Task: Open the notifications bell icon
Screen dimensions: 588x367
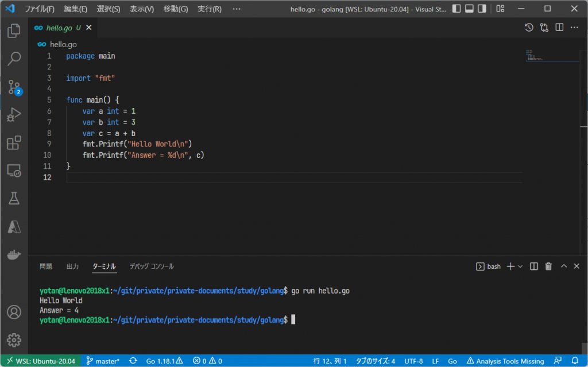Action: click(575, 361)
